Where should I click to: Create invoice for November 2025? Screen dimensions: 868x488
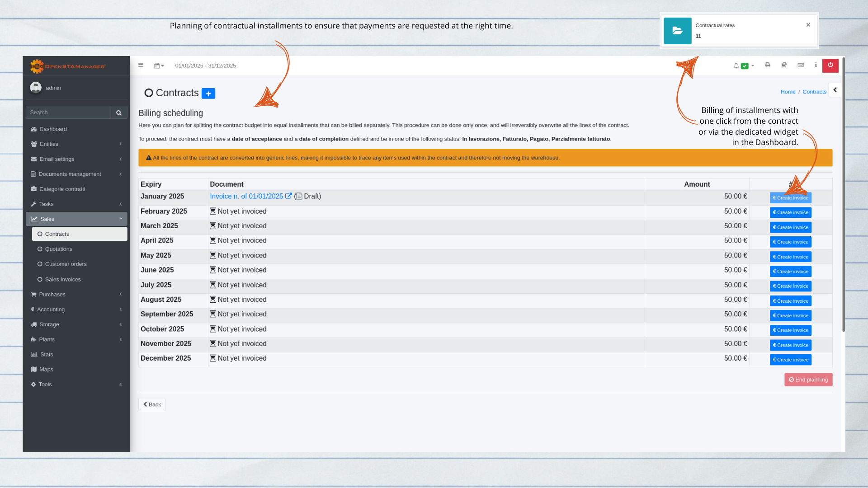[790, 345]
